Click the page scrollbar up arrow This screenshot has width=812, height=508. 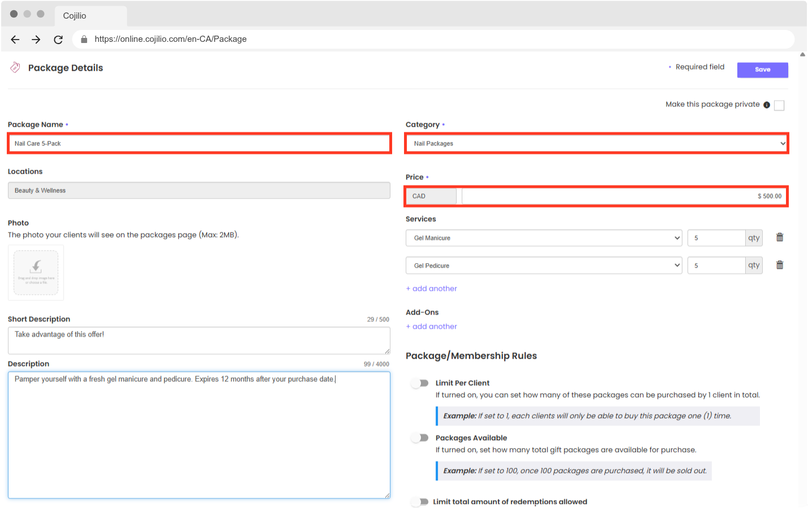(802, 55)
